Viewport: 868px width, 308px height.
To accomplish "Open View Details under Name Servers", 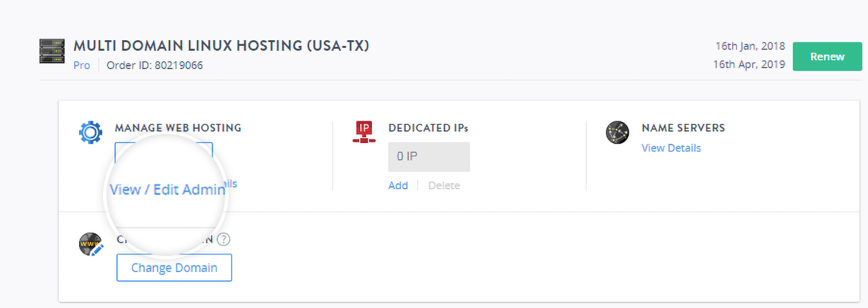I will click(x=670, y=148).
